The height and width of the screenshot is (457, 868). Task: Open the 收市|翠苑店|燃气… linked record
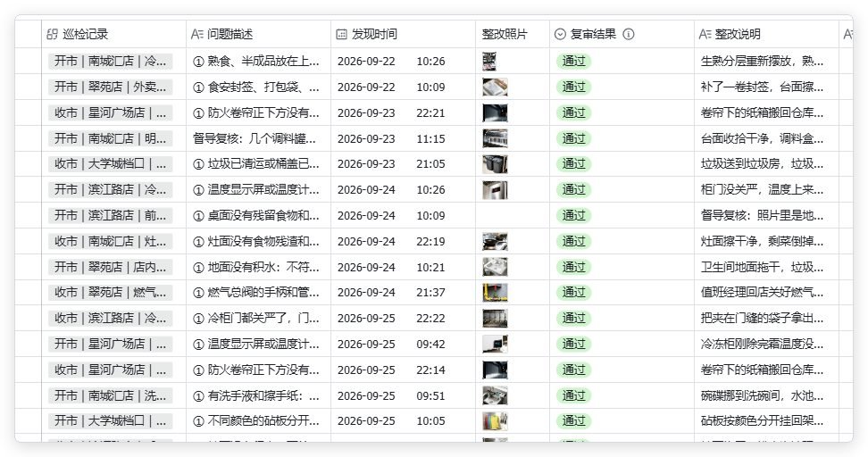[110, 293]
